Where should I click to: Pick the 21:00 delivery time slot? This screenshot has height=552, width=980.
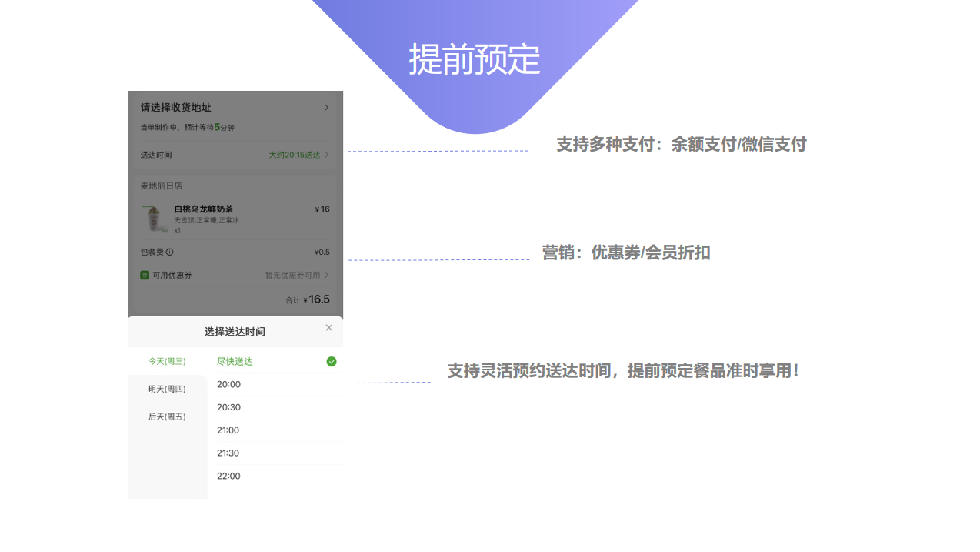coord(228,430)
